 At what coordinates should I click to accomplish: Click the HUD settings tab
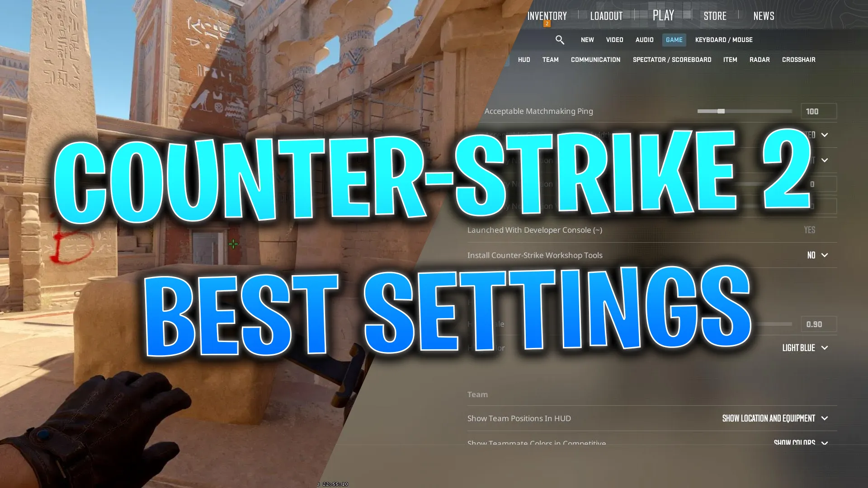pyautogui.click(x=524, y=60)
